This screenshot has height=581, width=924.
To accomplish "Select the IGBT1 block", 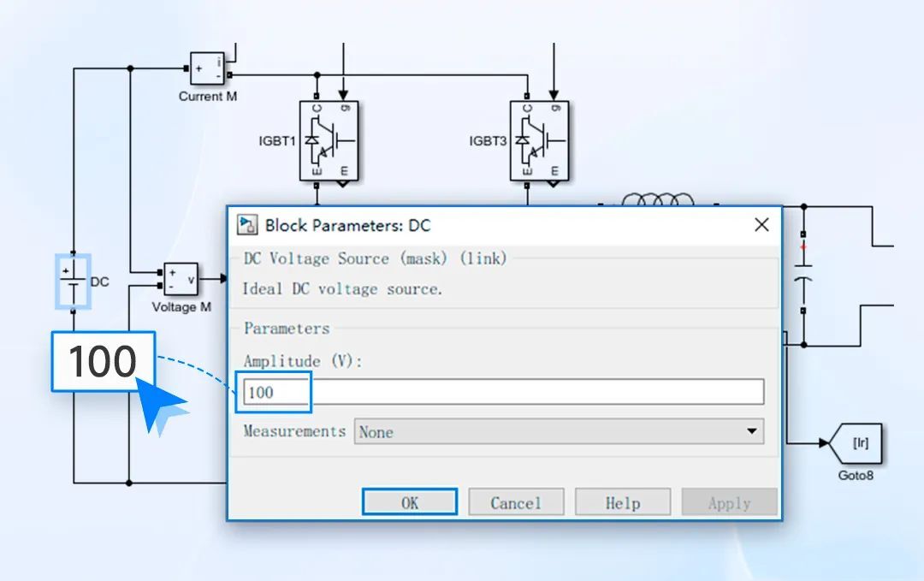I will (329, 141).
